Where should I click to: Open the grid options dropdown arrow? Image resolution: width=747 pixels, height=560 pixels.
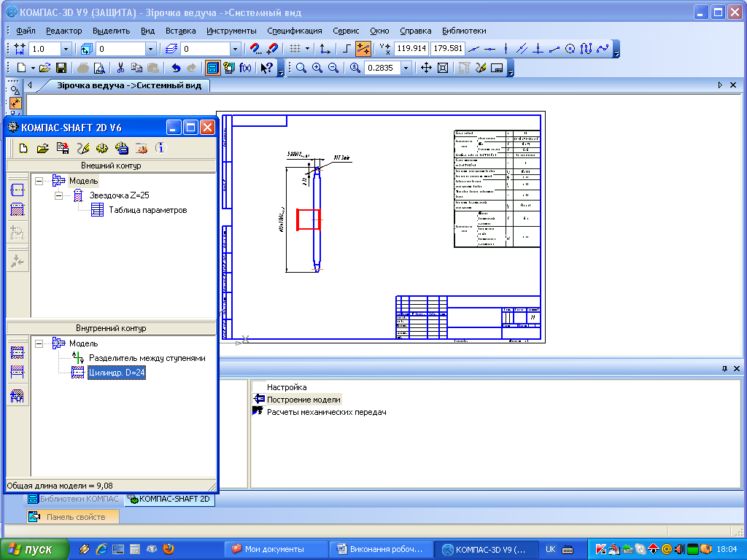click(307, 49)
